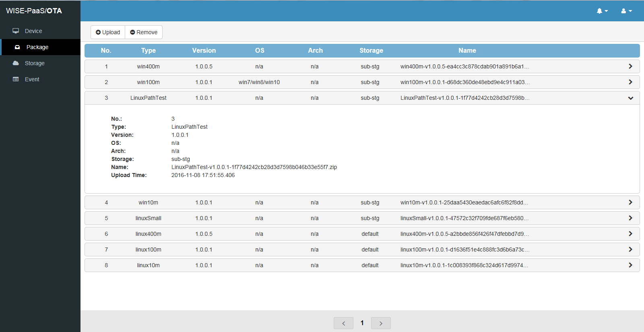
Task: Open the Storage menu item
Action: (35, 63)
